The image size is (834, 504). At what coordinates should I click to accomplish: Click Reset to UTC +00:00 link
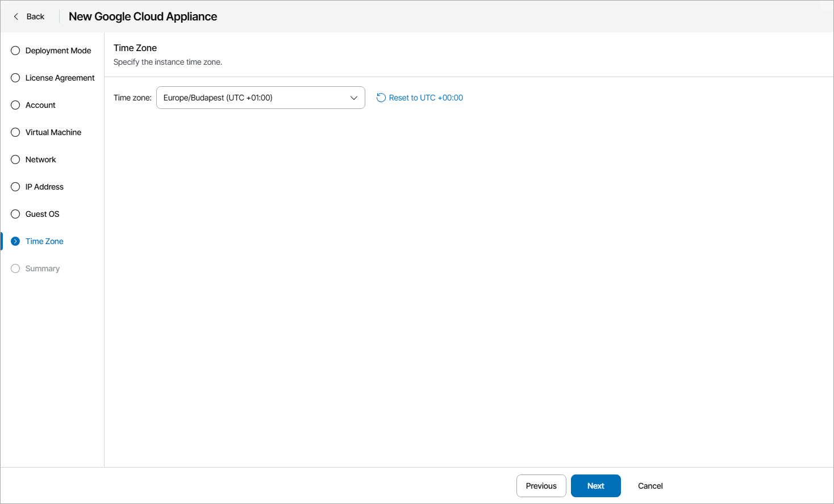[426, 98]
